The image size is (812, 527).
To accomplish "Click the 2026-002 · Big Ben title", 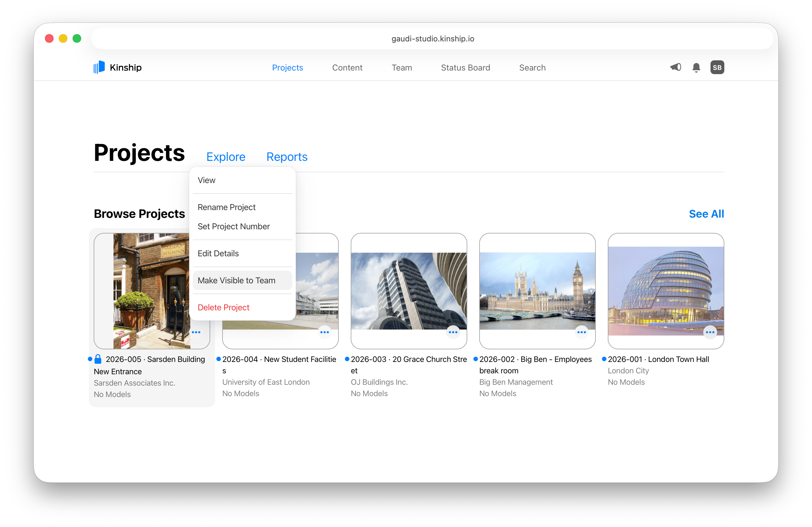I will pos(535,365).
